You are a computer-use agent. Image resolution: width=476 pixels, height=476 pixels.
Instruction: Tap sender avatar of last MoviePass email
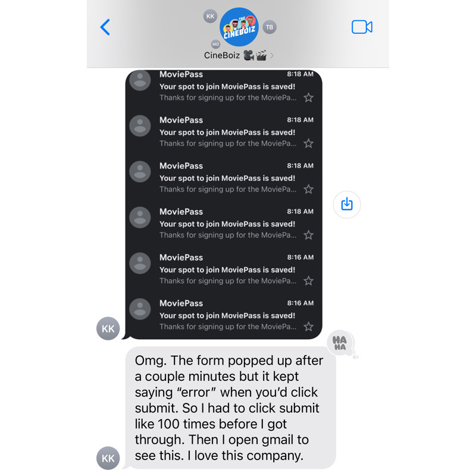tap(140, 309)
